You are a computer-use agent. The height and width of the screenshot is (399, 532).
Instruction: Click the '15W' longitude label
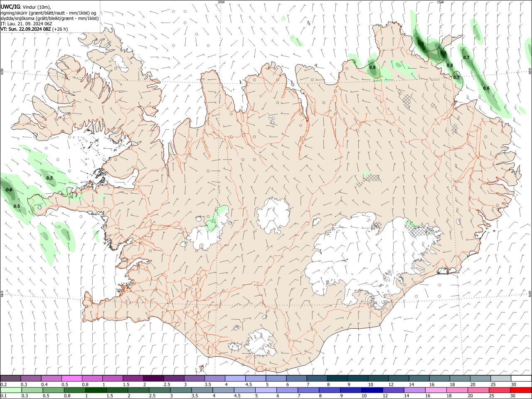[440, 2]
